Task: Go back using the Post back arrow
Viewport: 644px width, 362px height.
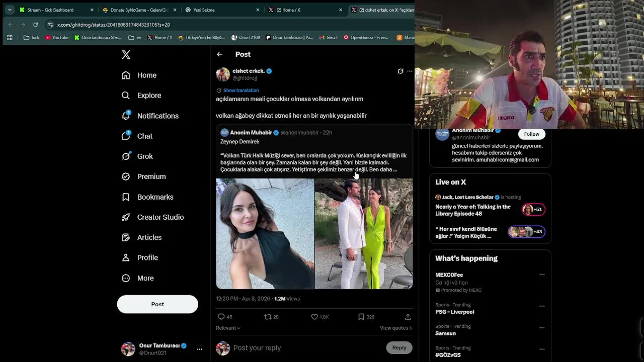Action: [219, 54]
